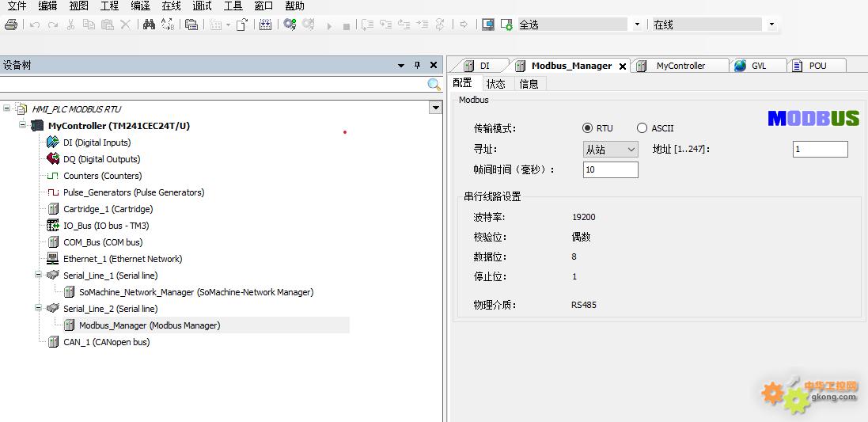Viewport: 868px width, 422px height.
Task: Open Find with the binoculars icon
Action: [x=148, y=25]
